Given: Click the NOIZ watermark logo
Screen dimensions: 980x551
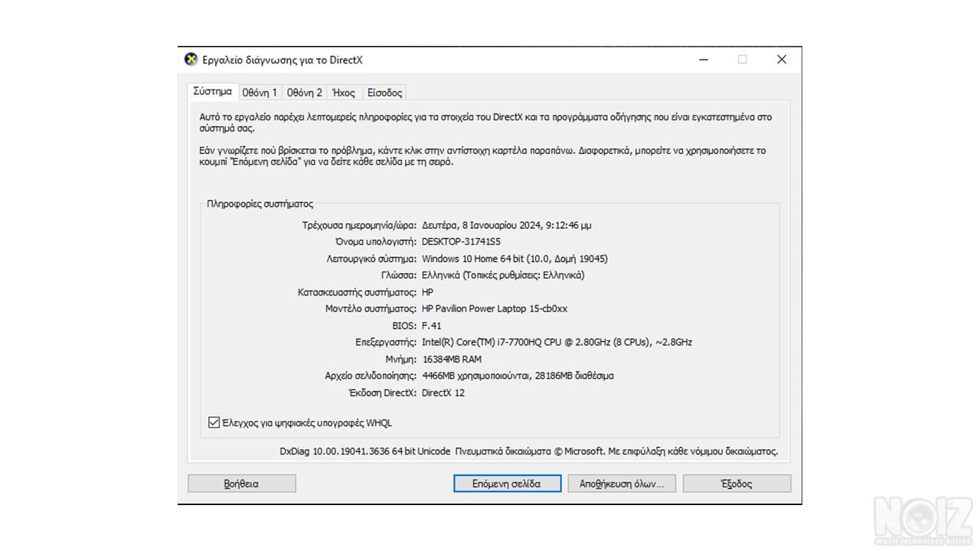Looking at the screenshot, I should [923, 522].
